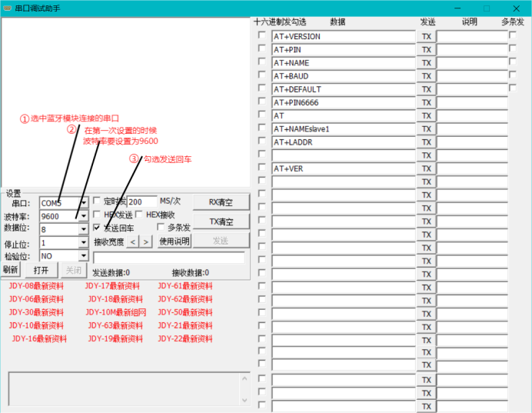Uncheck 发送回车 checkbox
532x413 pixels.
[x=97, y=227]
